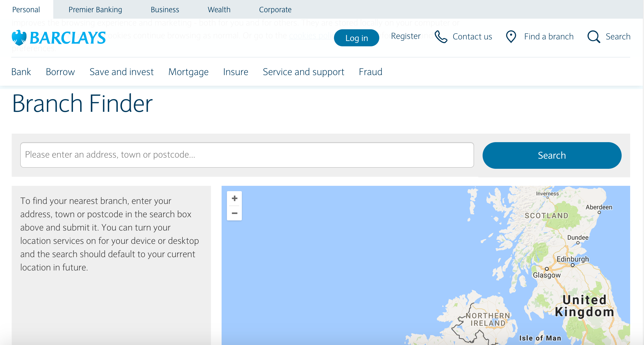644x345 pixels.
Task: Click Glasgow on the map
Action: [547, 275]
